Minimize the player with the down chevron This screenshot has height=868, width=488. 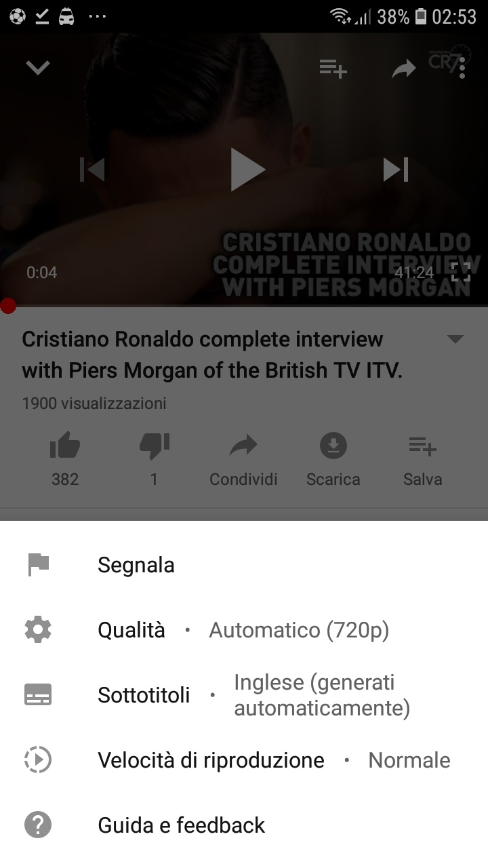(38, 68)
